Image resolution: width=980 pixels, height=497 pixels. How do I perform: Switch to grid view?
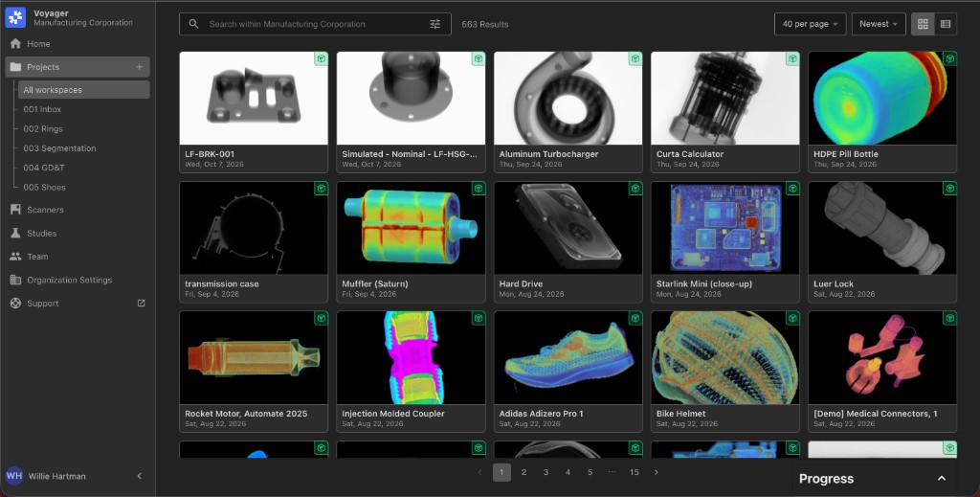coord(923,24)
